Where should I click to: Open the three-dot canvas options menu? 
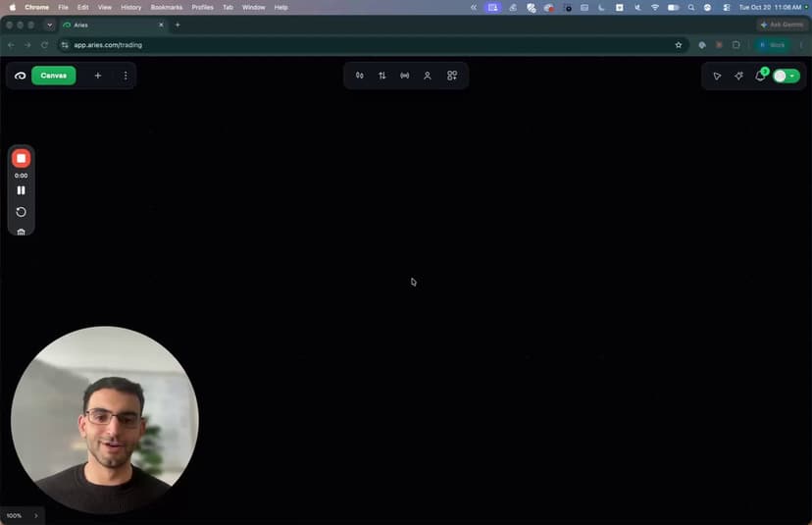126,76
